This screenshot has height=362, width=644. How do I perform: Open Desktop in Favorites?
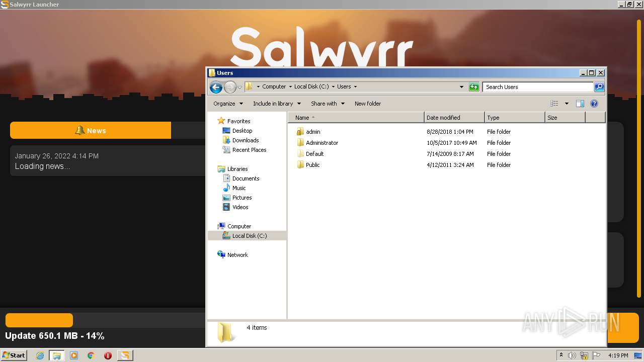242,131
